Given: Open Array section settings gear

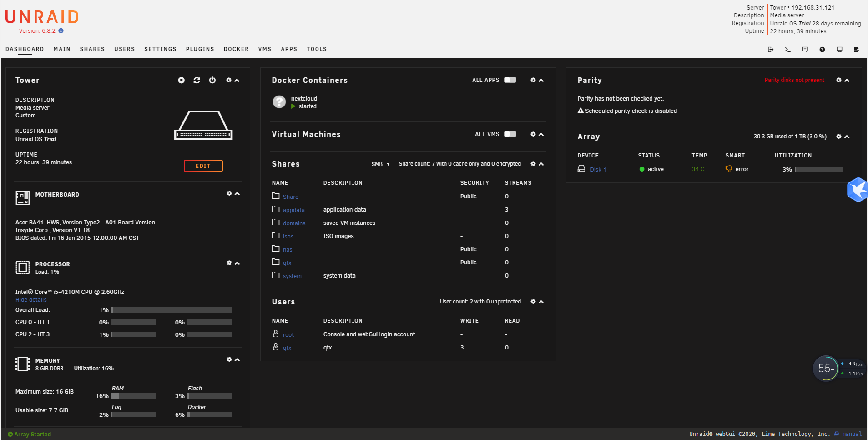Looking at the screenshot, I should point(839,137).
